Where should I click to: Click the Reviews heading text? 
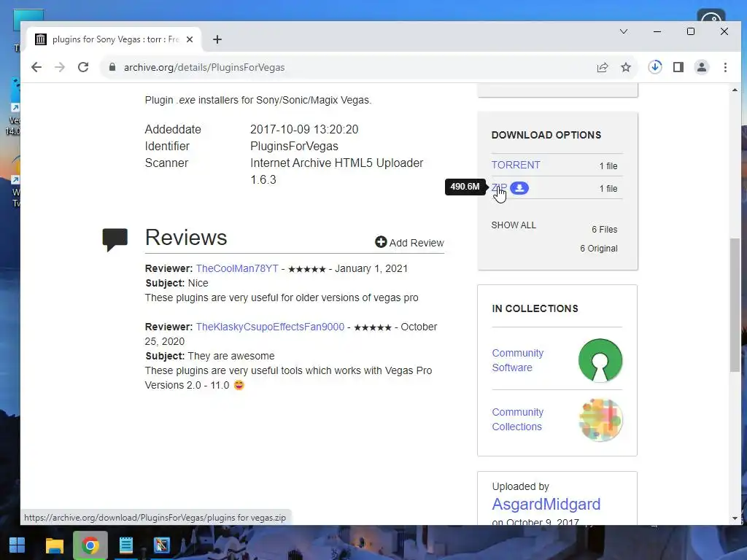(186, 238)
